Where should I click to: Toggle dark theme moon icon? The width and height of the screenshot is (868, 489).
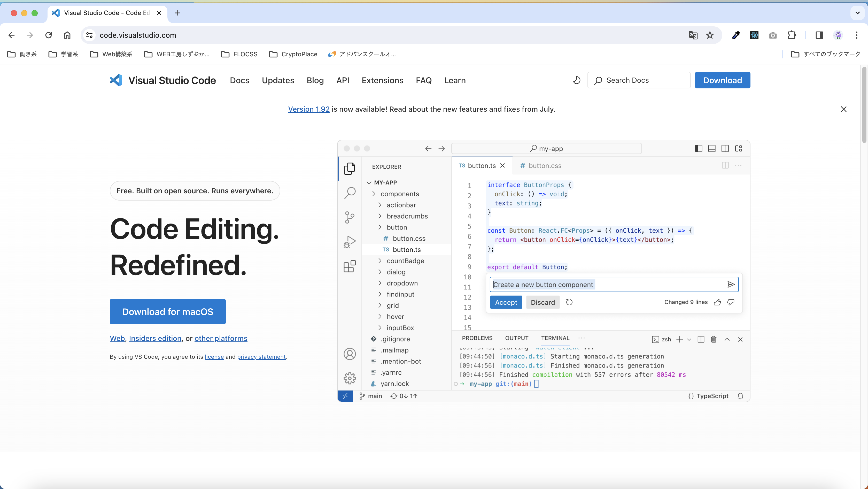(x=577, y=80)
